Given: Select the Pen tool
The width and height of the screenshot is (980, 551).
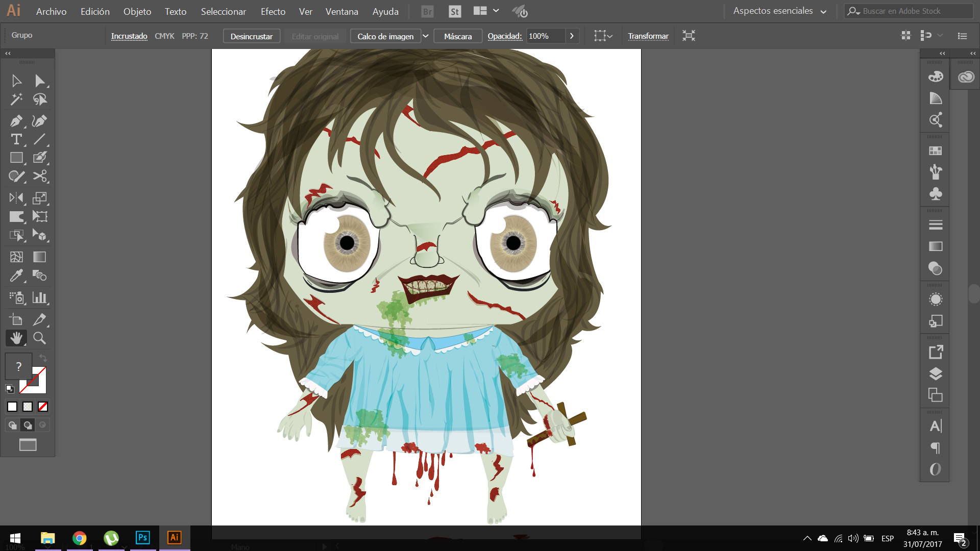Looking at the screenshot, I should point(16,121).
